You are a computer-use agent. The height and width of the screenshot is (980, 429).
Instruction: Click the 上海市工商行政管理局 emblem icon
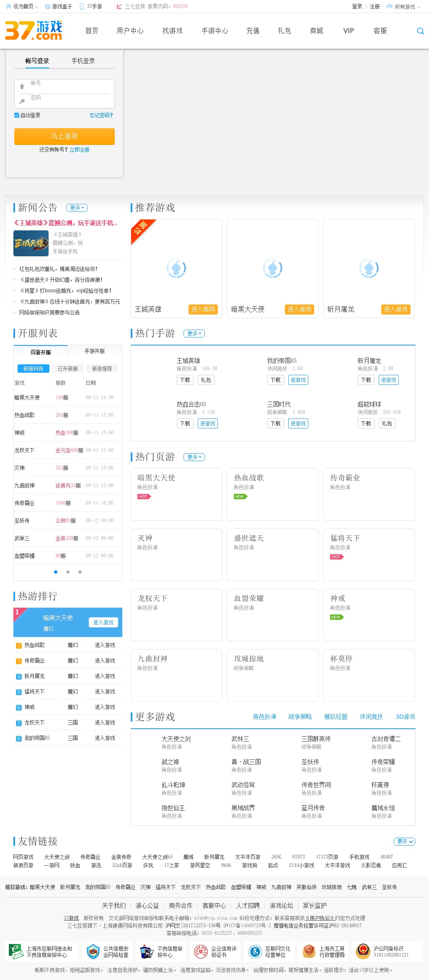pyautogui.click(x=309, y=952)
